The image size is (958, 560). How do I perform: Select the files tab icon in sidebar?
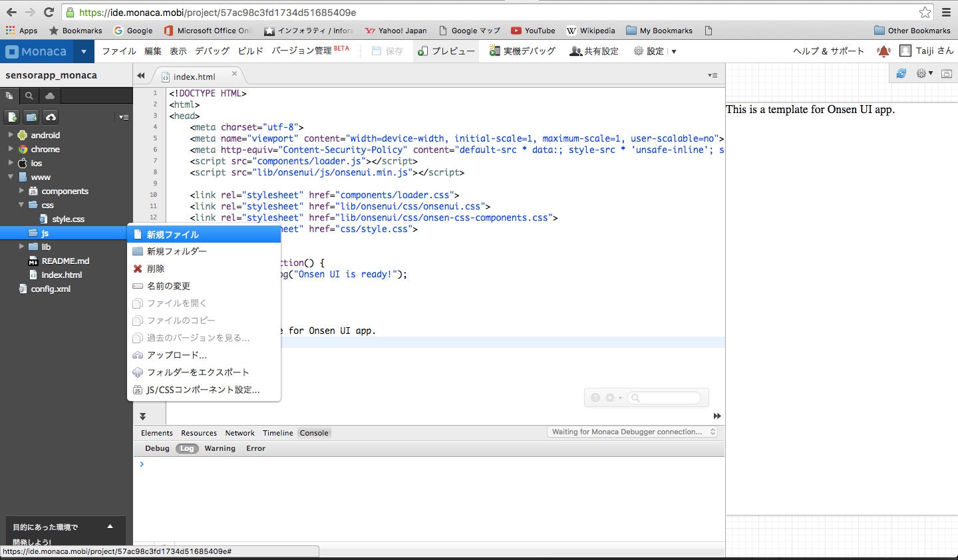(9, 96)
